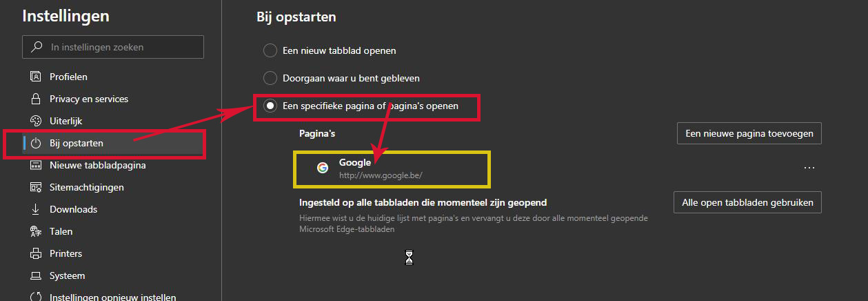
Task: Click the Systeem laptop icon
Action: pos(36,275)
